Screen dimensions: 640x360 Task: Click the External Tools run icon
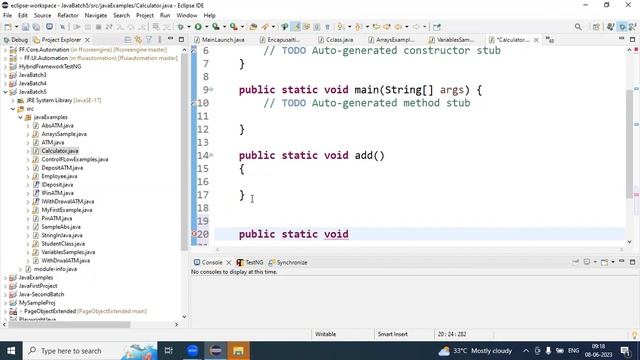click(233, 27)
